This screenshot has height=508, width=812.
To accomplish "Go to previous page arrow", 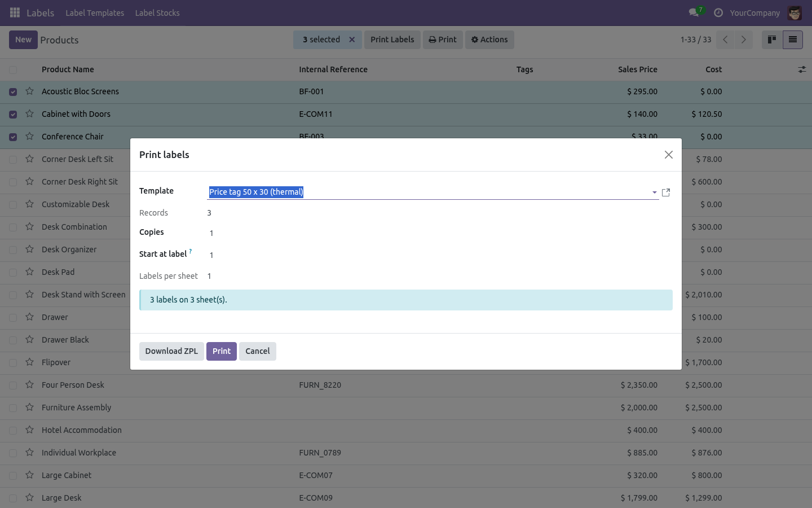I will coord(725,40).
